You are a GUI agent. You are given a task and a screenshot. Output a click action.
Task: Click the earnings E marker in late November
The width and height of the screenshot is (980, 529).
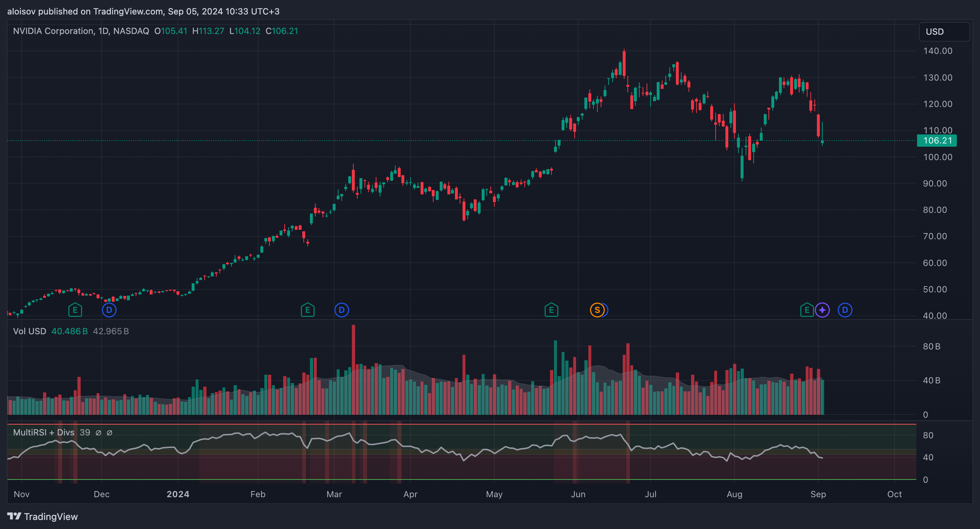(75, 310)
